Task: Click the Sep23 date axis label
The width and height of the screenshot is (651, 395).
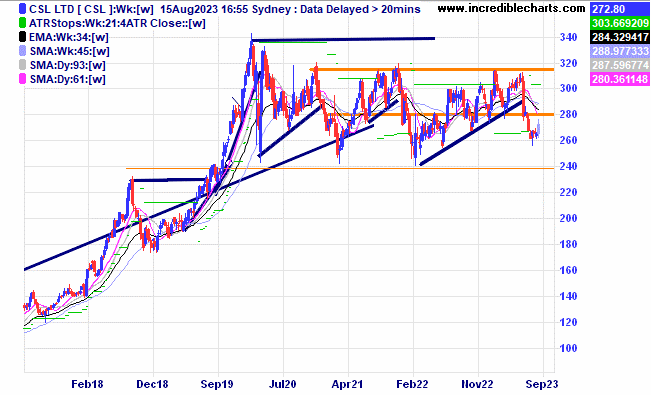Action: 542,384
